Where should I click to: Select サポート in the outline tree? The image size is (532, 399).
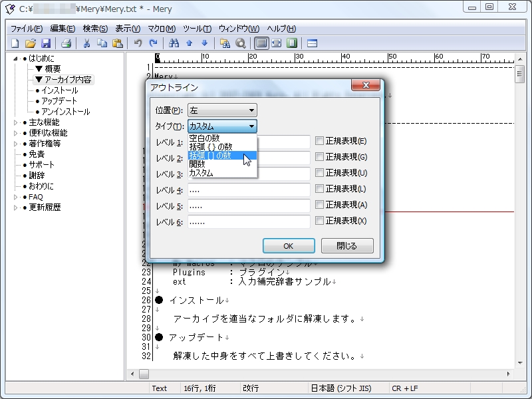click(x=41, y=165)
